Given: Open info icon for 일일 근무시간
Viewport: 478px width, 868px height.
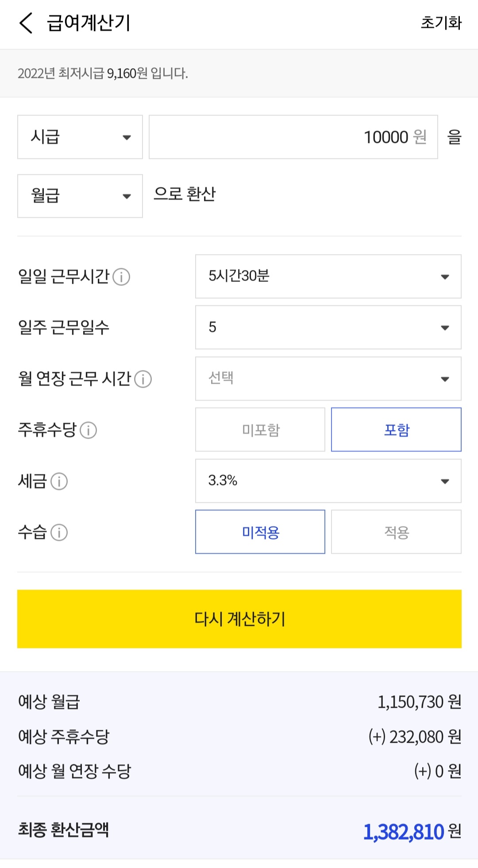Looking at the screenshot, I should (x=121, y=277).
